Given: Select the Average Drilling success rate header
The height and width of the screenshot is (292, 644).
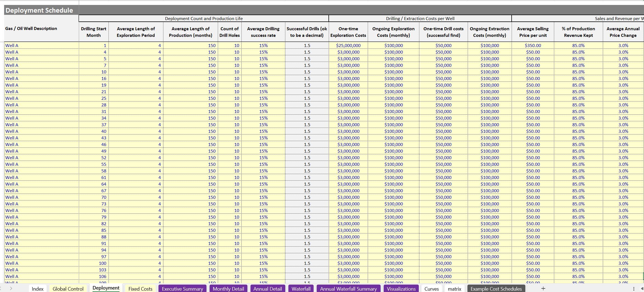Looking at the screenshot, I should coord(263,32).
